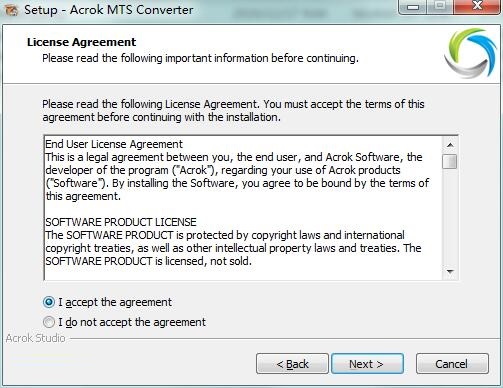Minimize the setup window

coord(413,7)
